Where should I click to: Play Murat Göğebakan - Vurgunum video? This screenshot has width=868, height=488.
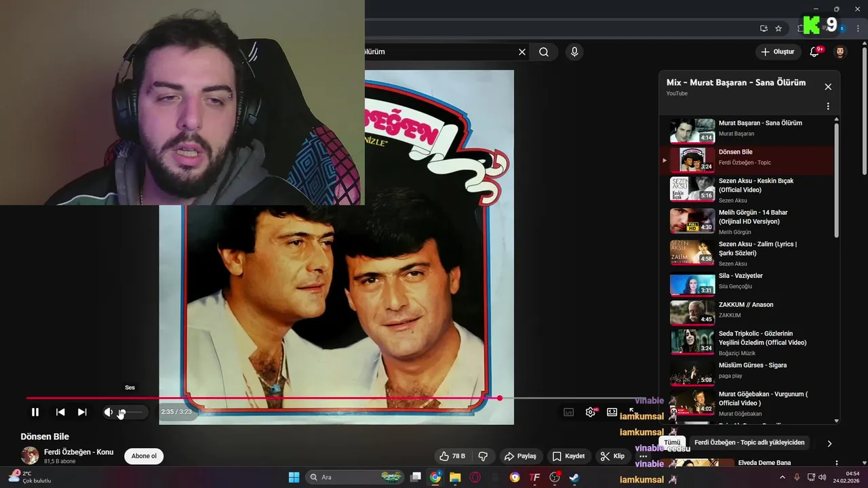[x=745, y=402]
